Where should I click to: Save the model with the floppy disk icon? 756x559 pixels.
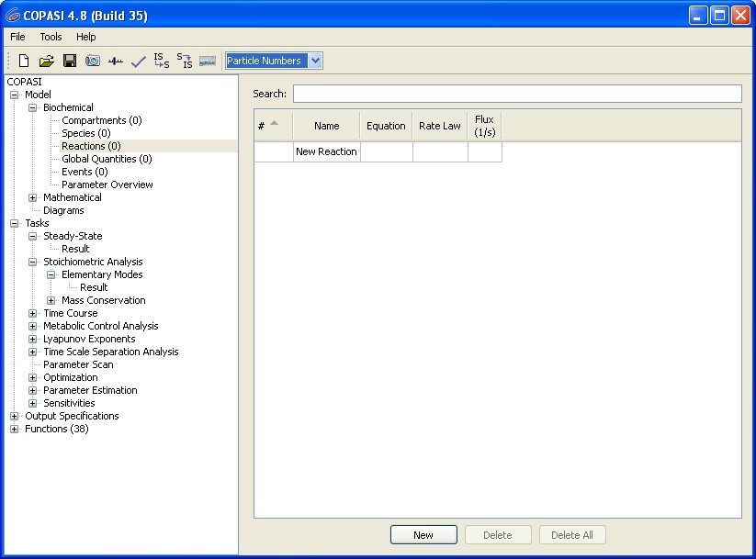[70, 61]
